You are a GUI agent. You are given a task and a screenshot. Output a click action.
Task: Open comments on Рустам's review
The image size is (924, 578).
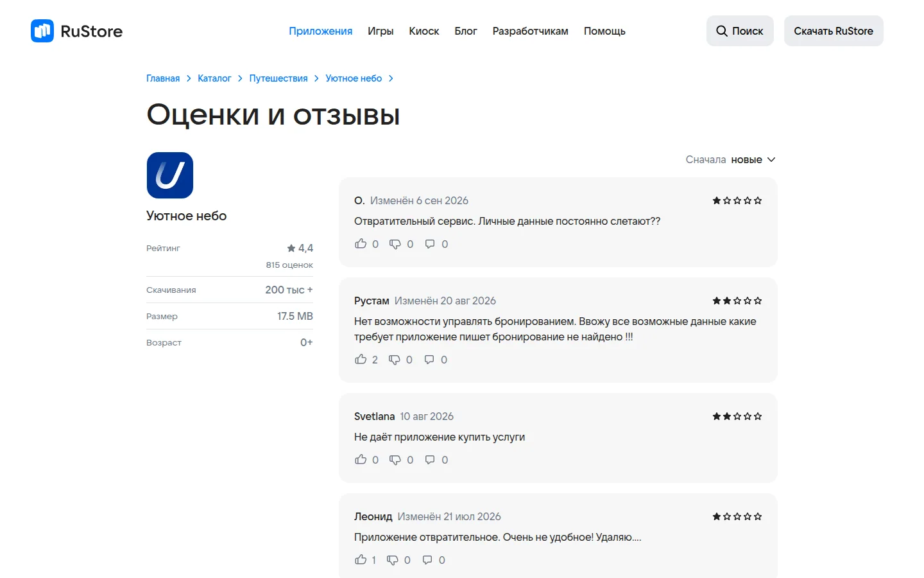click(x=436, y=360)
